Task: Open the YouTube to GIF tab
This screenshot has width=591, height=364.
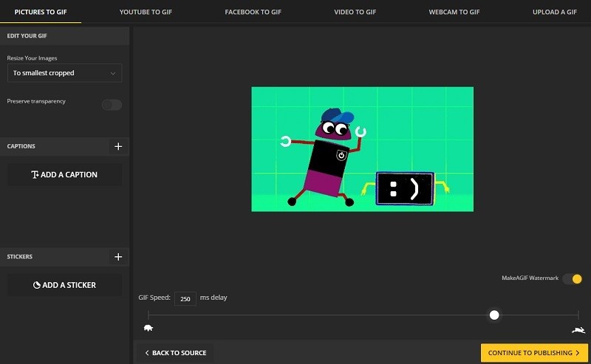Action: pos(146,12)
